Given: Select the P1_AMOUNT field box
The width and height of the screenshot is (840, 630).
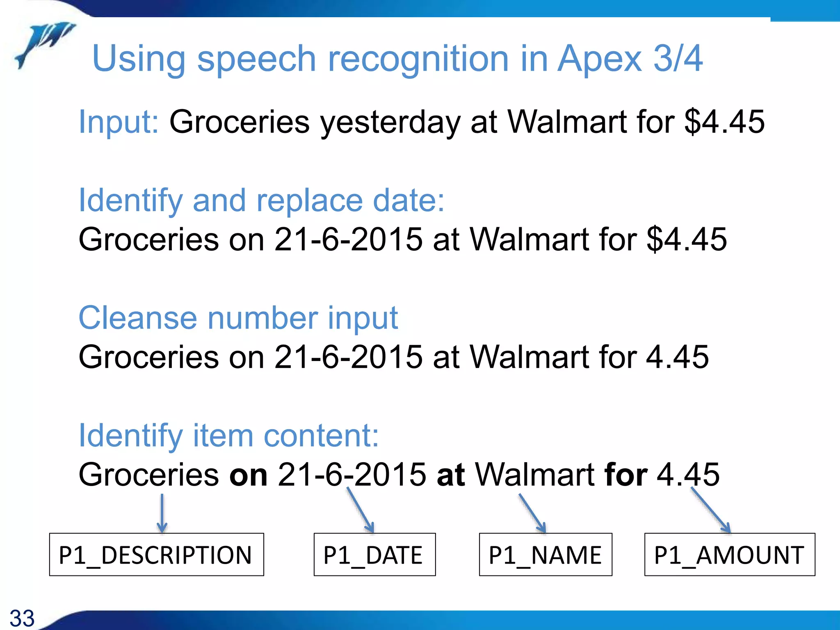Looking at the screenshot, I should (730, 555).
